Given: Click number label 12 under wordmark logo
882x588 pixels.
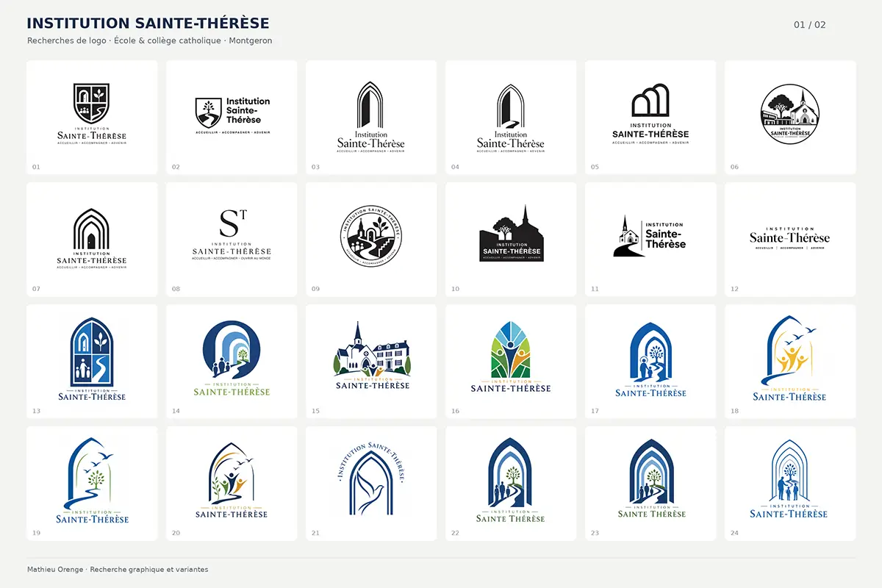Looking at the screenshot, I should [x=734, y=289].
